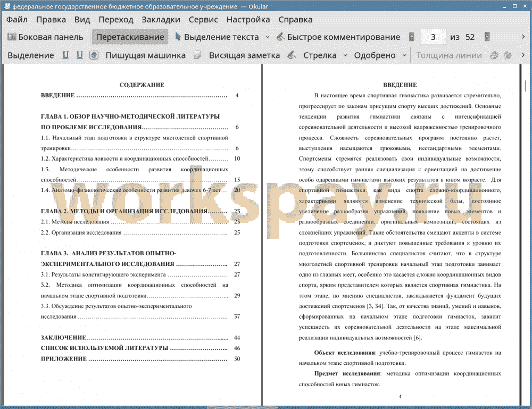Screen dimensions: 532x409
Task: Open the Файл menu
Action: click(17, 20)
